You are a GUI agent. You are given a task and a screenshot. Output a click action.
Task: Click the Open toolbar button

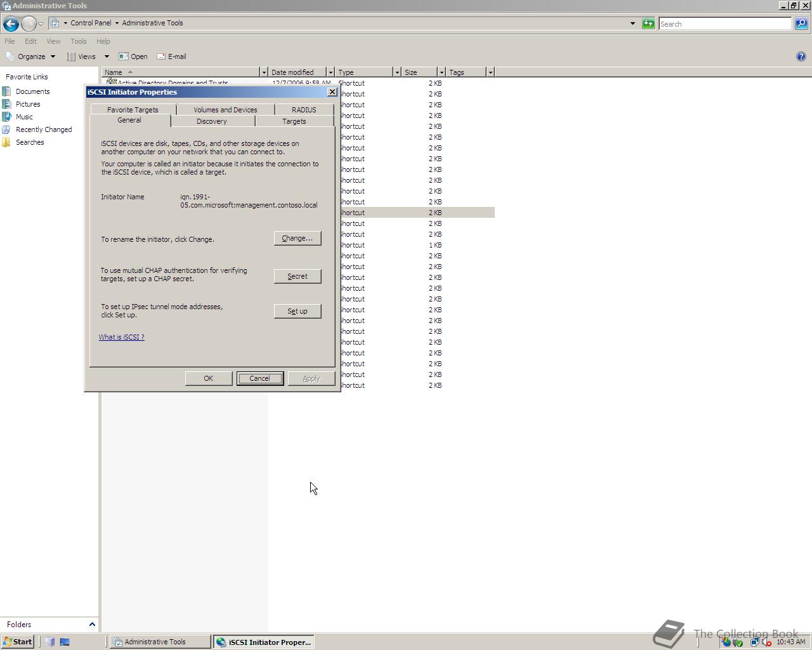tap(133, 56)
